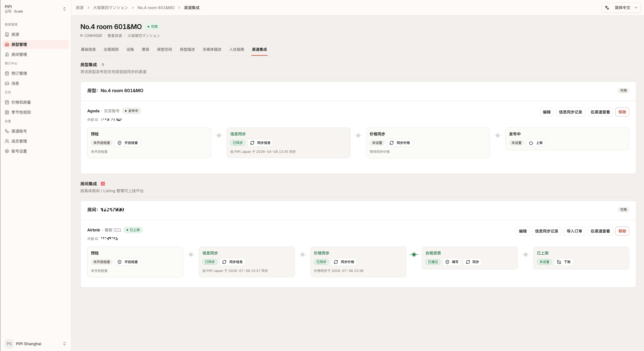Click 同步 in 合规资质 card

coord(472,262)
